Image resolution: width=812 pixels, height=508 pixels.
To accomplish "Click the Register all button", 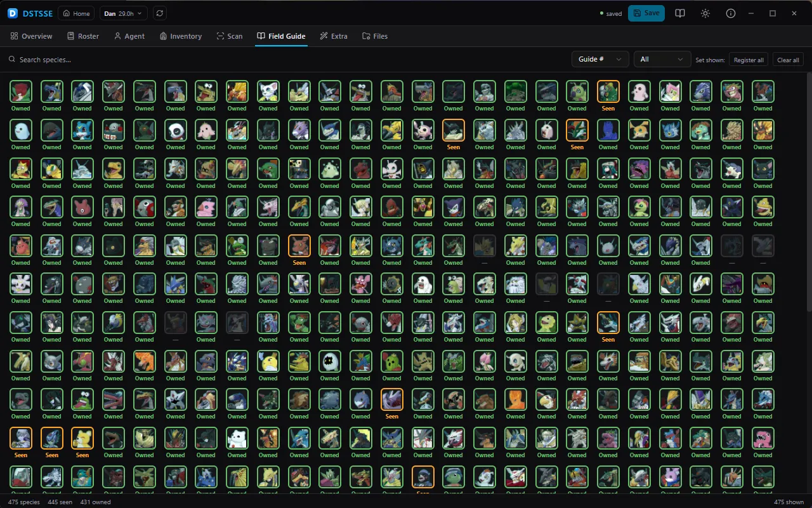I will coord(749,60).
